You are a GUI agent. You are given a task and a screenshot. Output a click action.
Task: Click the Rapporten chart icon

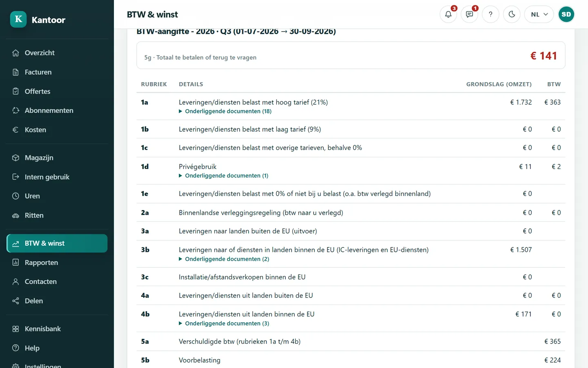click(x=16, y=263)
